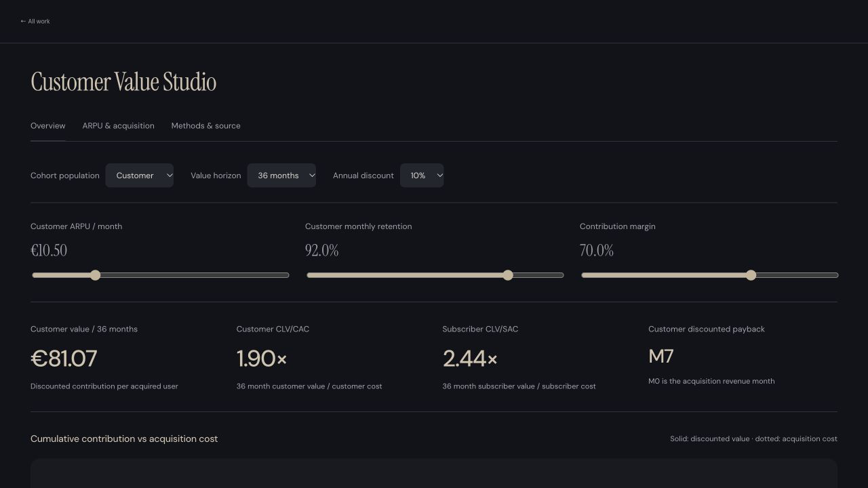Screen dimensions: 868x488
Task: Click the 2.44× subscriber CLV/SAC value
Action: 470,359
